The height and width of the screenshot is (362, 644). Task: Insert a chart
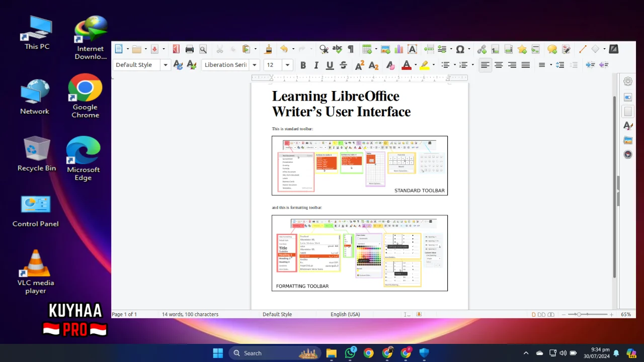pos(399,49)
